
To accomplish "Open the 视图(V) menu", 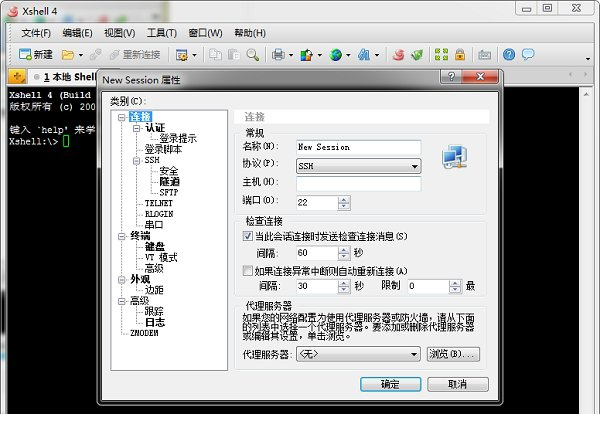I will click(x=119, y=33).
